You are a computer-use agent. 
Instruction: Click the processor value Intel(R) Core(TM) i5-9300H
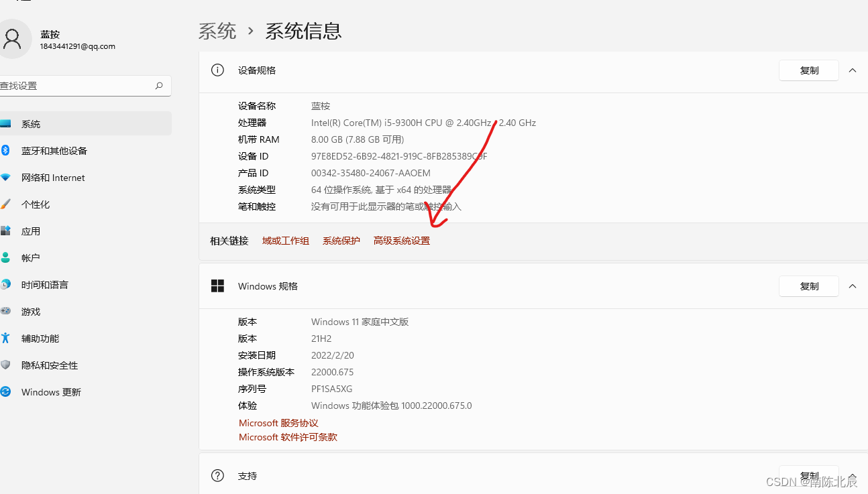pyautogui.click(x=423, y=123)
